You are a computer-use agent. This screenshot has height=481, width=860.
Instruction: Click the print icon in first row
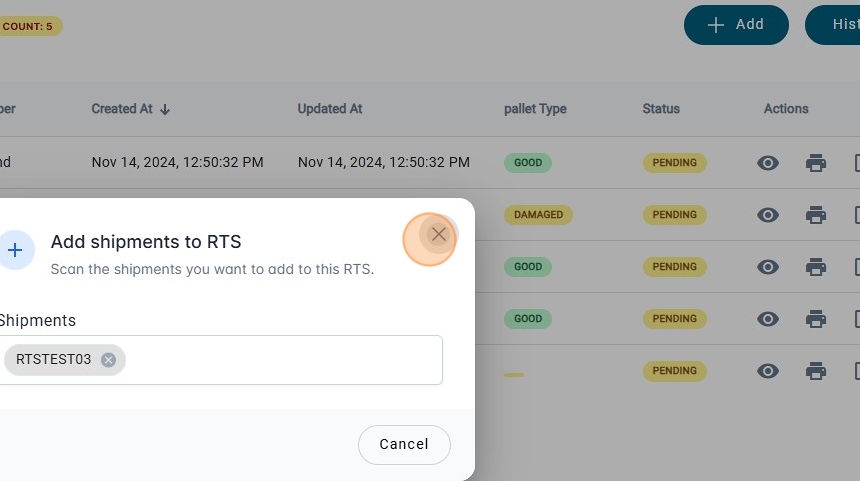point(816,163)
